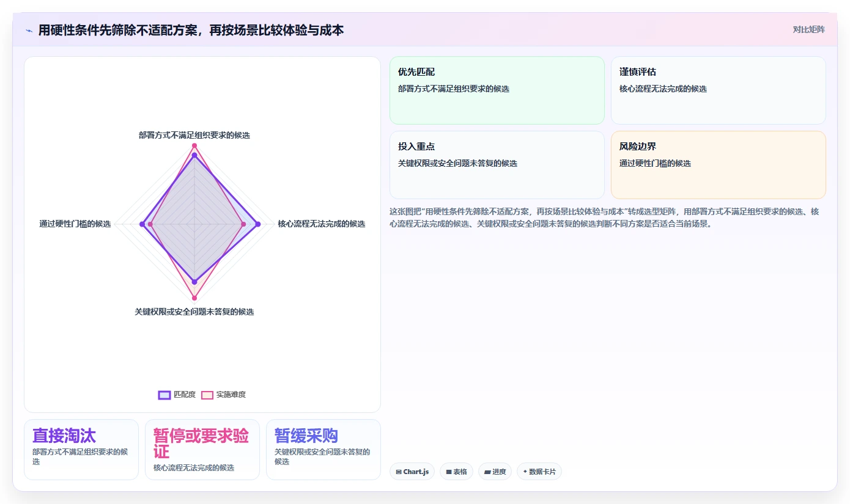Image resolution: width=850 pixels, height=504 pixels.
Task: Toggle the 实施难度 legend swatch
Action: coord(207,395)
